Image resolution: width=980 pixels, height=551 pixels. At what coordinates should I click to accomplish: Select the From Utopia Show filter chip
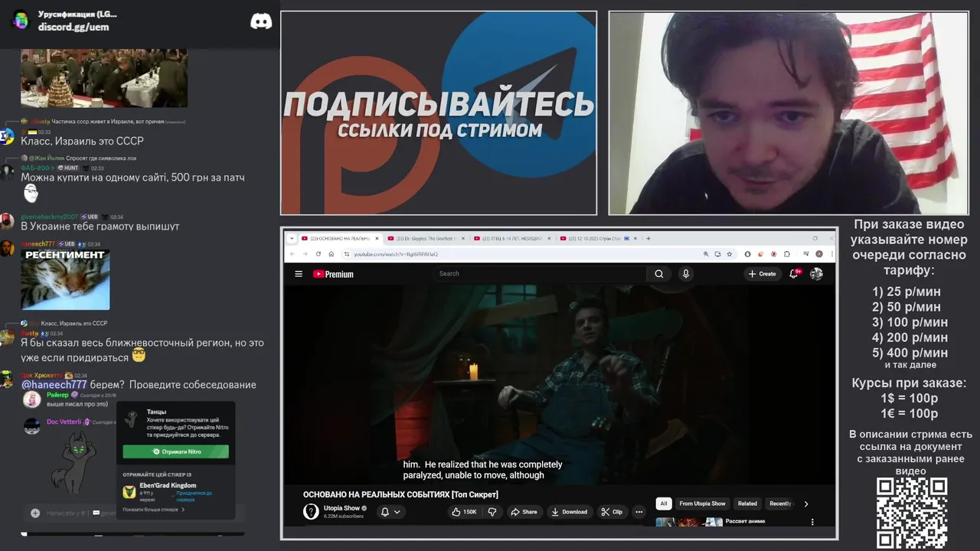702,504
